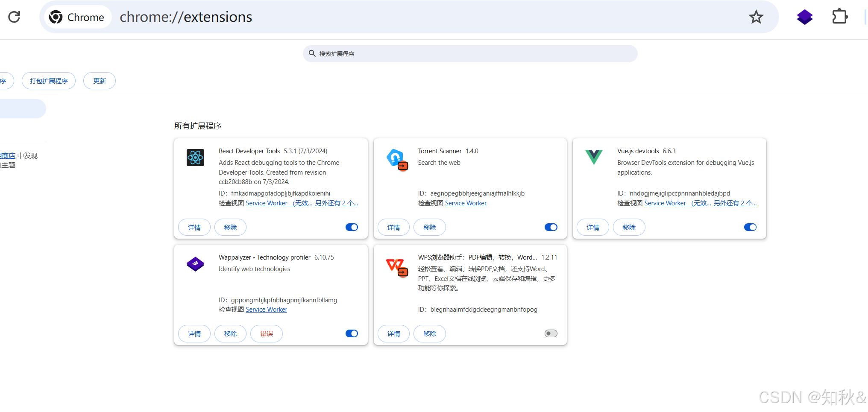Image resolution: width=868 pixels, height=412 pixels.
Task: Click Wappalyzer ID gppongmhjkpfnbhagpmjfkannfbllamg
Action: click(284, 300)
